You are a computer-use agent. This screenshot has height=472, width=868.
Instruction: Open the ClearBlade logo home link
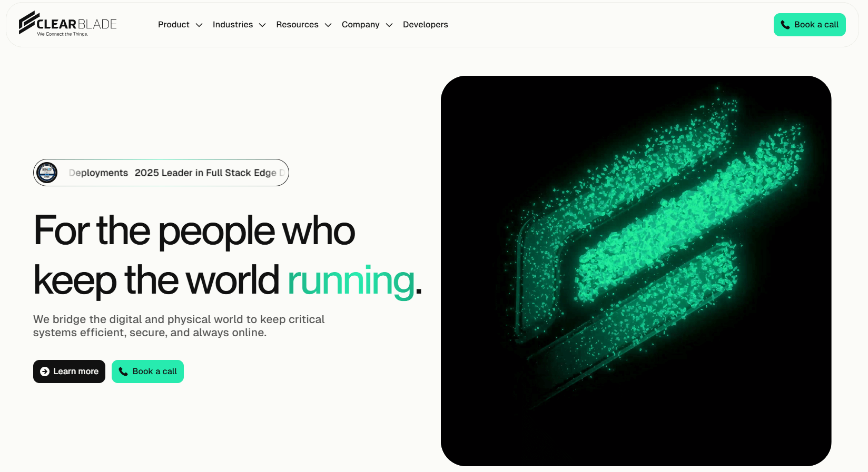[x=67, y=24]
